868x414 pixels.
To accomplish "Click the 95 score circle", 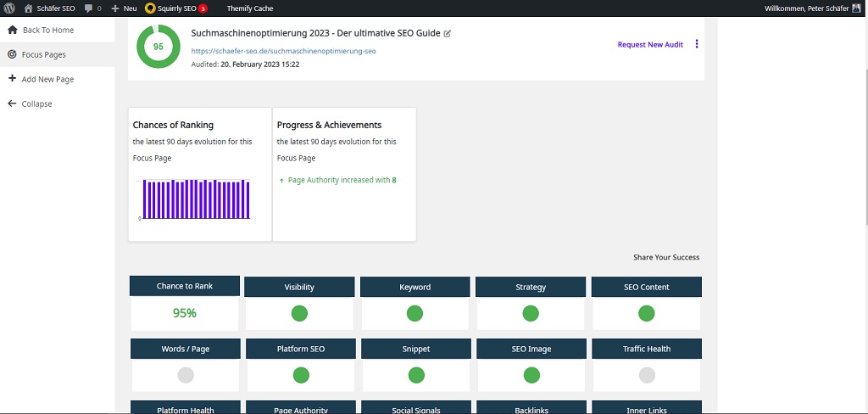I will pos(159,47).
